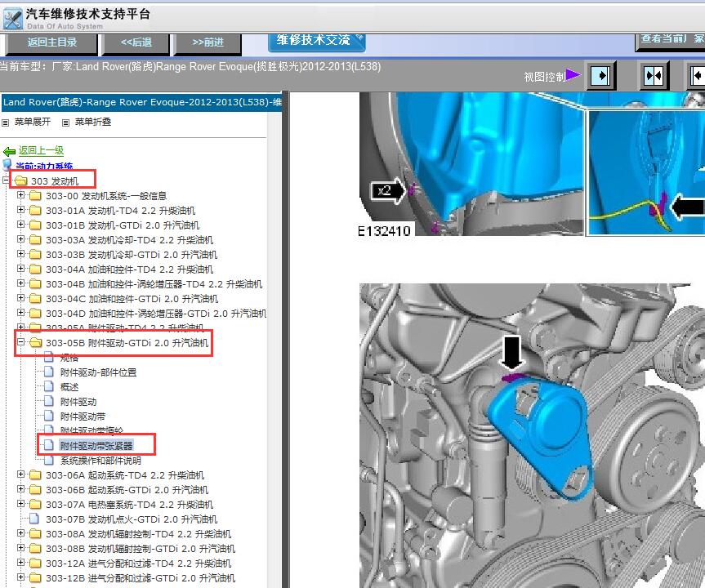The height and width of the screenshot is (588, 705).
Task: Open 附件驱动-部件位置 document
Action: point(99,372)
